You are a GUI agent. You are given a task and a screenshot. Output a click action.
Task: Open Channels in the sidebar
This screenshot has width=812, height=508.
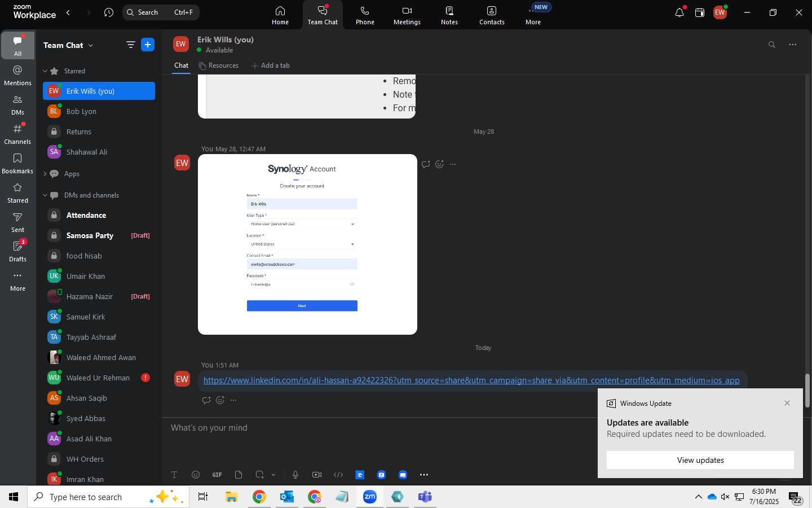tap(17, 134)
